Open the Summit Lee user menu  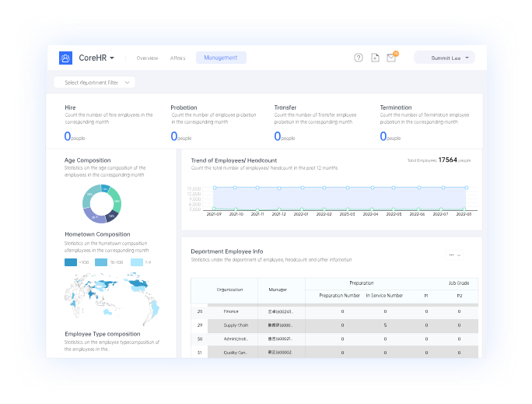point(444,58)
